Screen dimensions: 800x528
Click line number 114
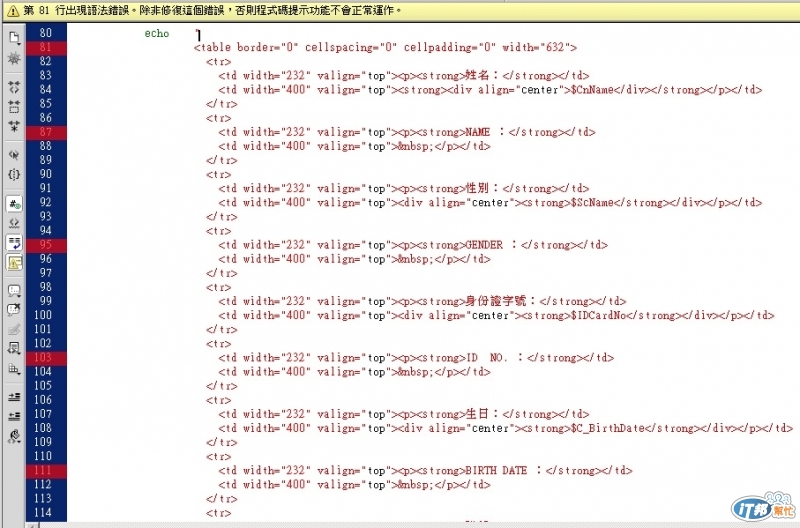pyautogui.click(x=43, y=513)
